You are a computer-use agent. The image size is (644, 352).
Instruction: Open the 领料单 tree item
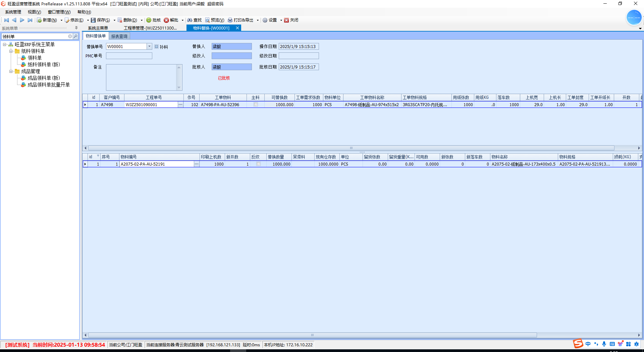[35, 58]
